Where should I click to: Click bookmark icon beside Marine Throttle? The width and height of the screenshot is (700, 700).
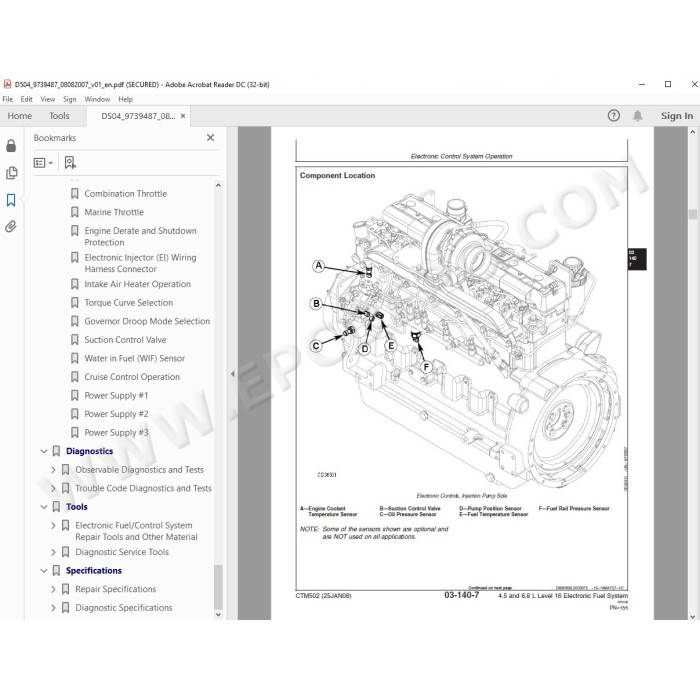(x=75, y=212)
